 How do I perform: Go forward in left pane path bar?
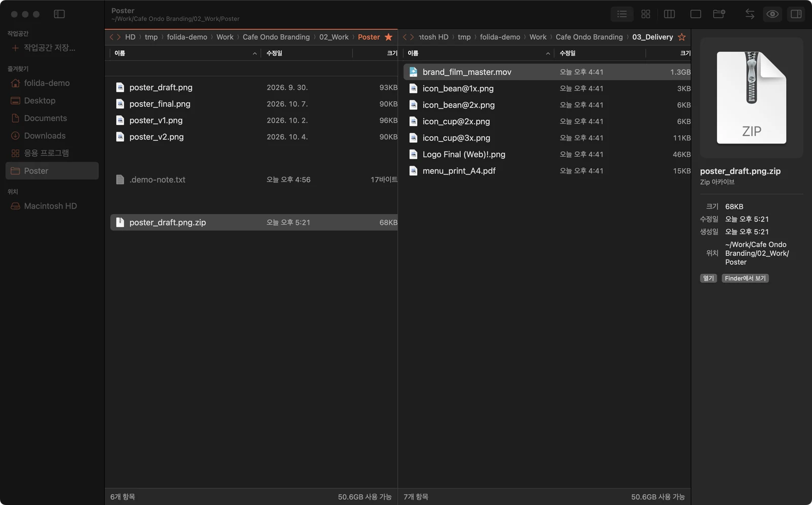click(119, 37)
